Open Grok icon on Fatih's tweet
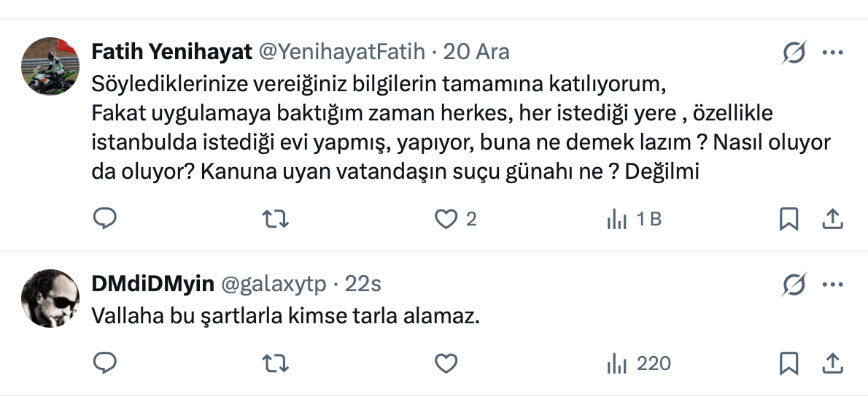 (794, 53)
